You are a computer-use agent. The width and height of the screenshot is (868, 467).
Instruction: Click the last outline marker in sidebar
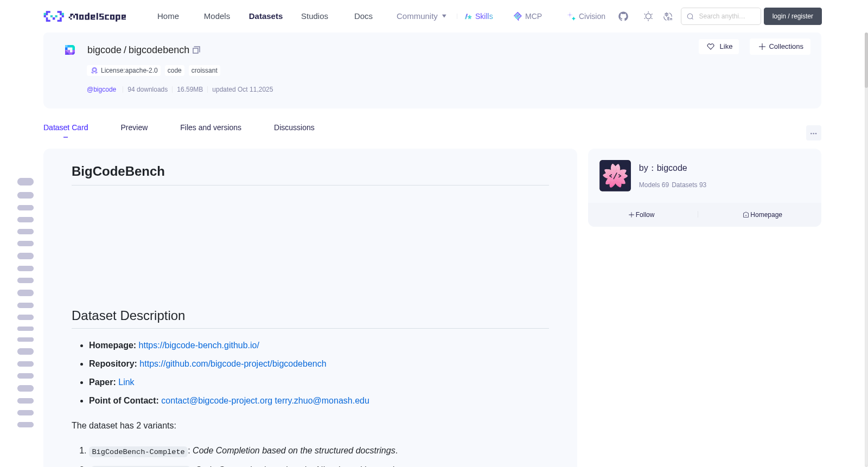tap(25, 425)
